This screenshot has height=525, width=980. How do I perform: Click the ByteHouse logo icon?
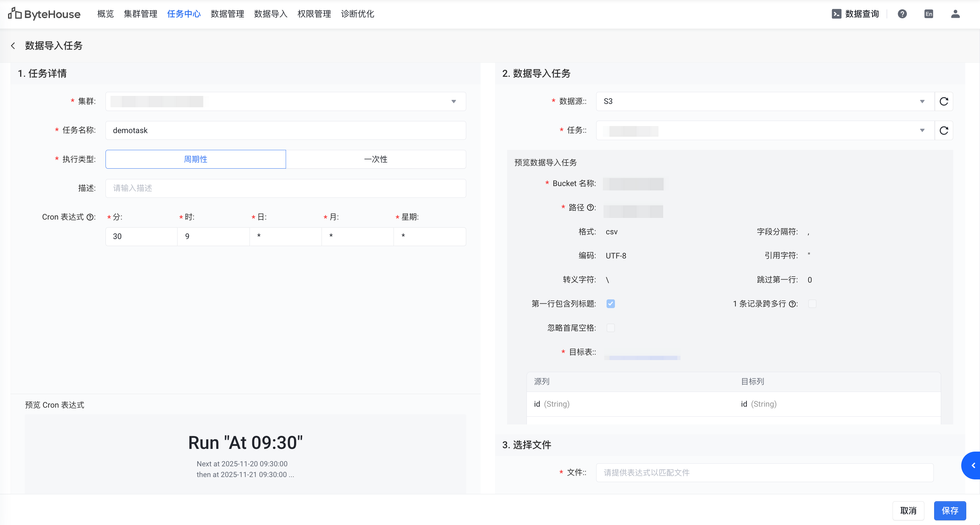point(14,14)
